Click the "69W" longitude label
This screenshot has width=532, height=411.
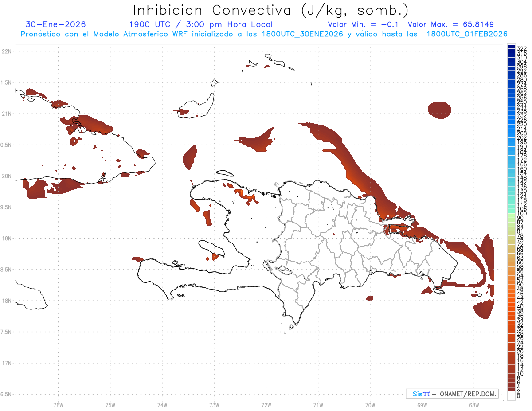coord(422,404)
